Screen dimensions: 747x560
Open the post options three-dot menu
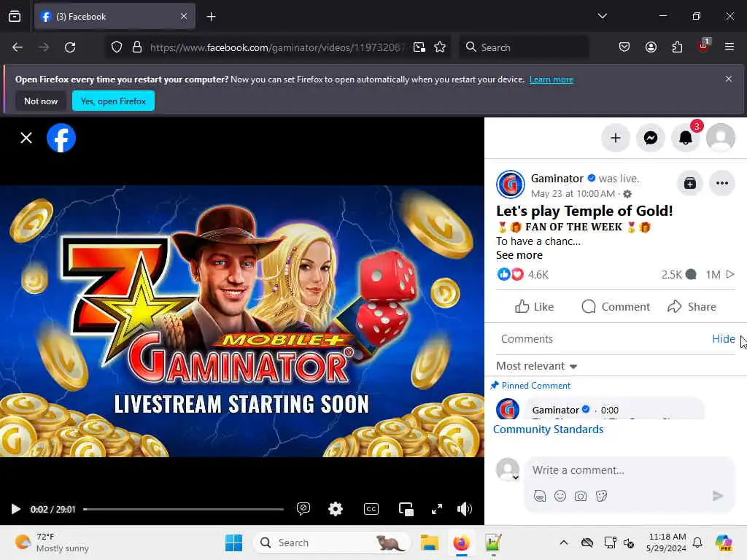pos(721,183)
